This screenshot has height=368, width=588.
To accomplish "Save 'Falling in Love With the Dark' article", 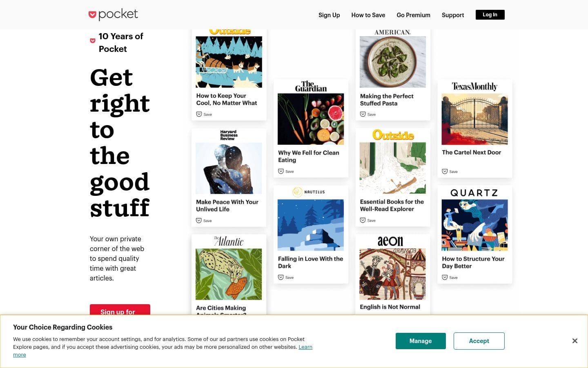I will tap(286, 278).
